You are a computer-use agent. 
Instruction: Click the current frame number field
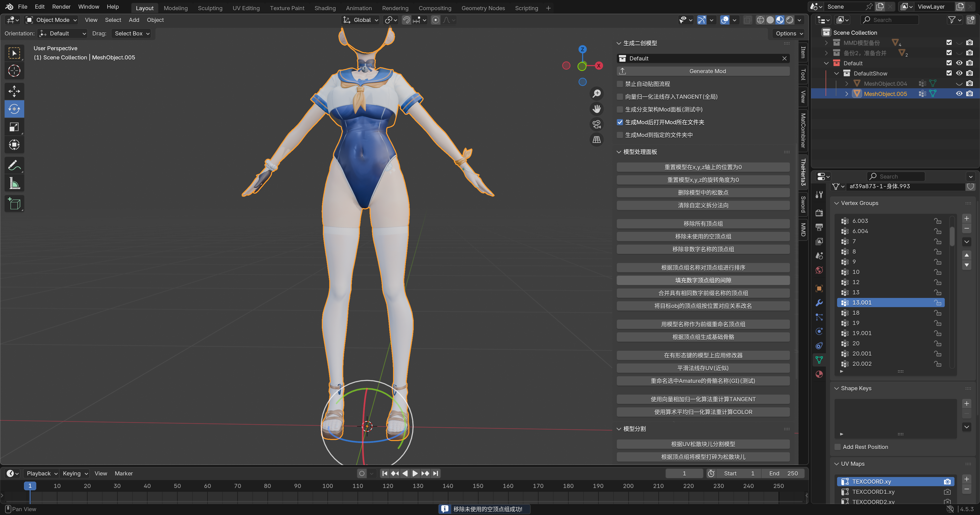[x=684, y=473]
